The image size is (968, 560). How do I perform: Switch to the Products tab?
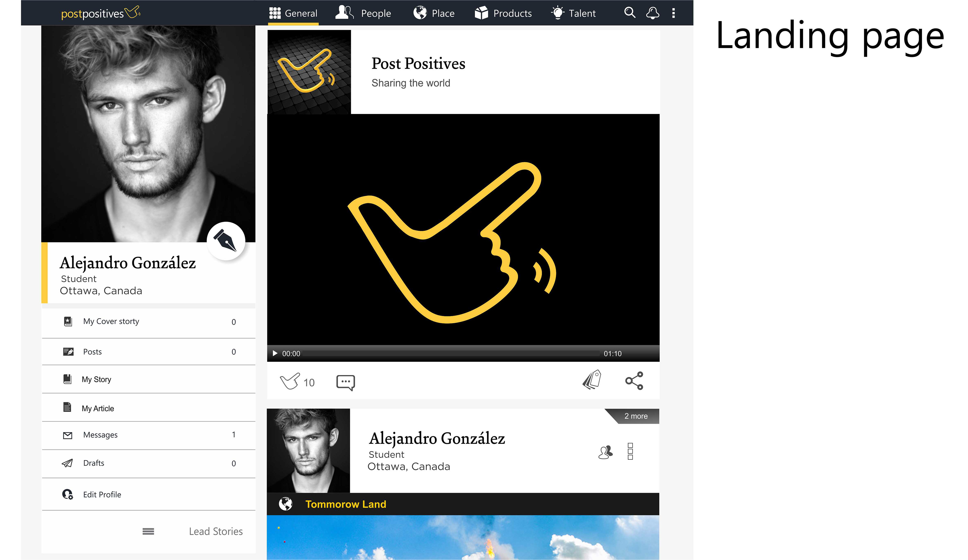pos(503,13)
